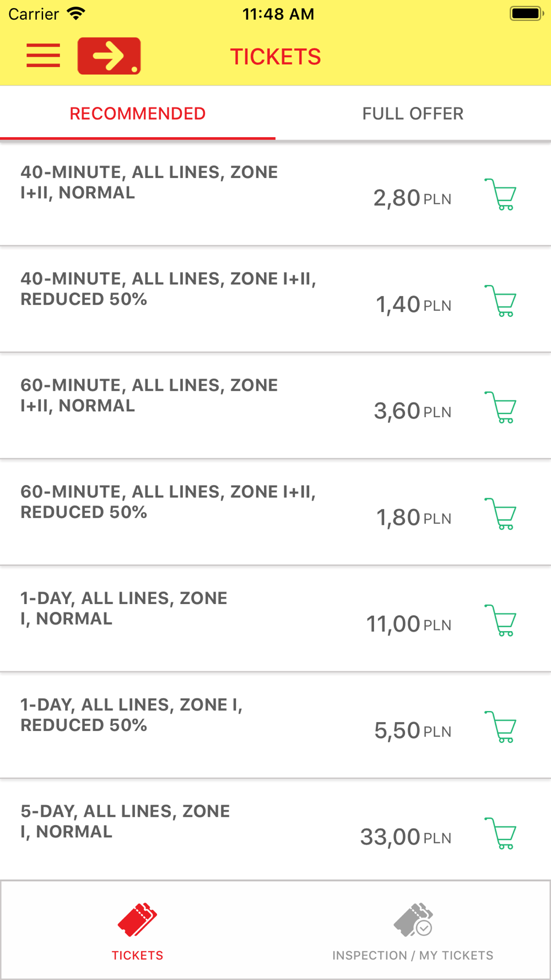
Task: Add 60-minute normal ticket to cart
Action: [x=500, y=407]
